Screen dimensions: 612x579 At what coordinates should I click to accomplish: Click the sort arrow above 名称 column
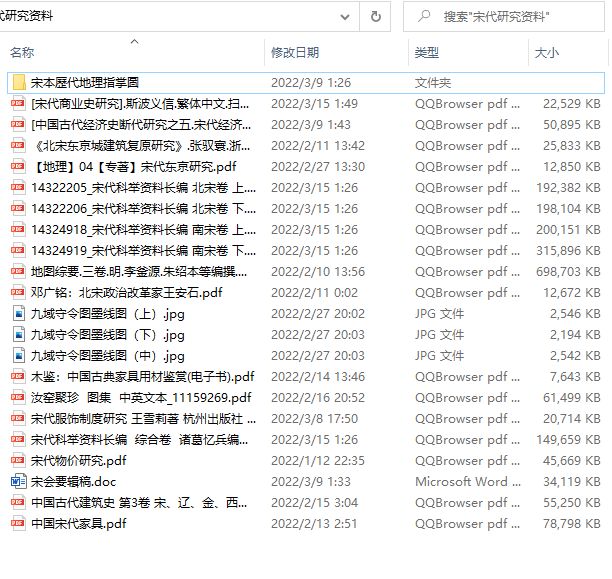[x=135, y=41]
